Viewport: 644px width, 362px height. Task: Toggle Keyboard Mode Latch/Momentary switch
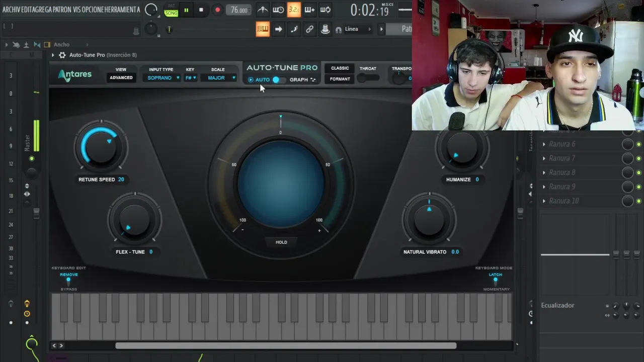496,282
